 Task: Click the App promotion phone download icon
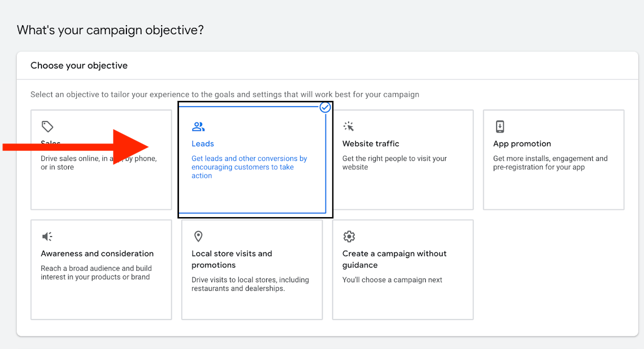point(500,127)
